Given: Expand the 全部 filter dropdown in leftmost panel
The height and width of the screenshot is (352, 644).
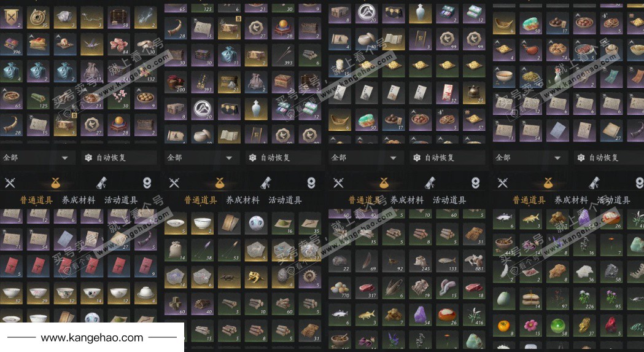Looking at the screenshot, I should click(x=38, y=157).
